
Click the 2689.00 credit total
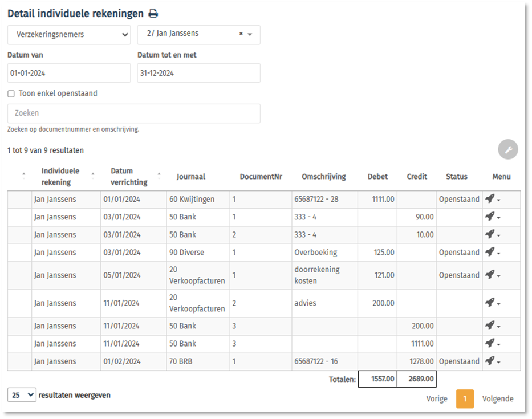click(x=417, y=379)
